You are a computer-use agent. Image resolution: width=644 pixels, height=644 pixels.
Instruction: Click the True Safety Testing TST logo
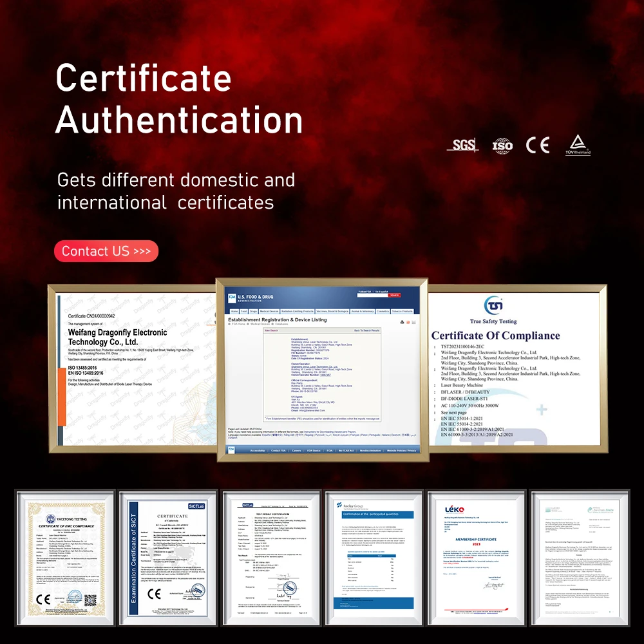coord(493,305)
